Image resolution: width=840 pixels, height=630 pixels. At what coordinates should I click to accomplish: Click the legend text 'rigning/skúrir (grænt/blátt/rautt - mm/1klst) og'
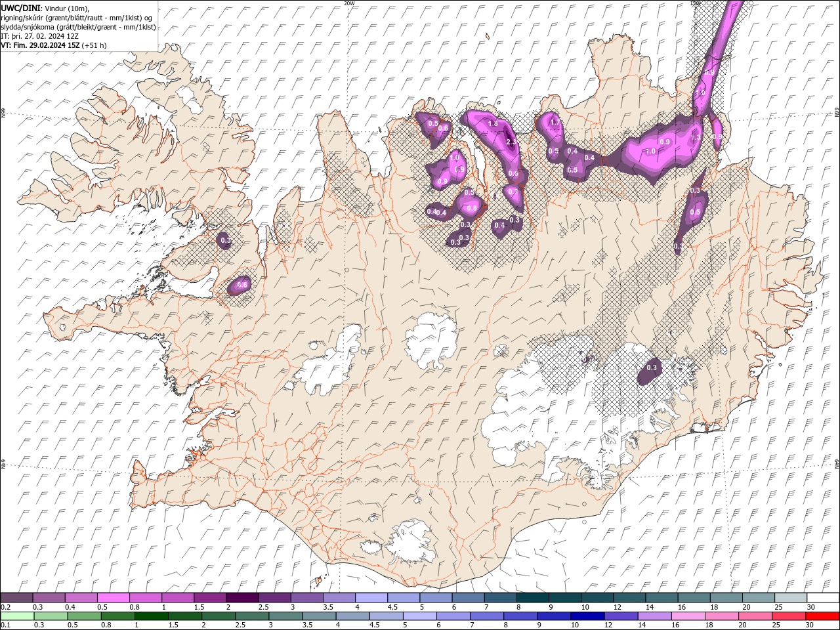click(x=77, y=18)
